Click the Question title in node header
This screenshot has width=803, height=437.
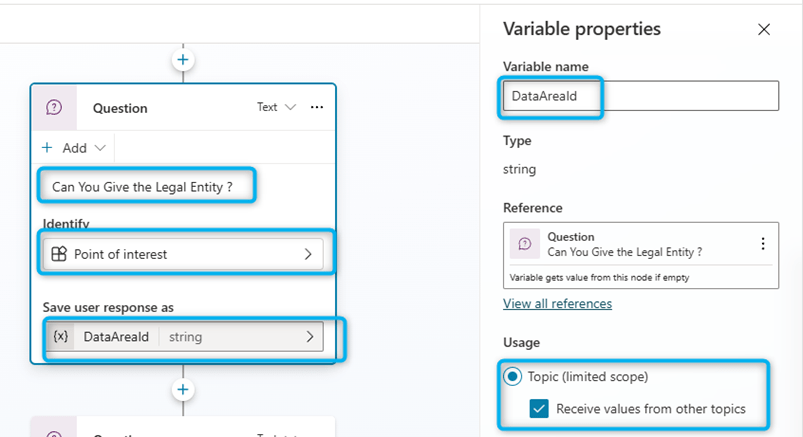click(120, 108)
